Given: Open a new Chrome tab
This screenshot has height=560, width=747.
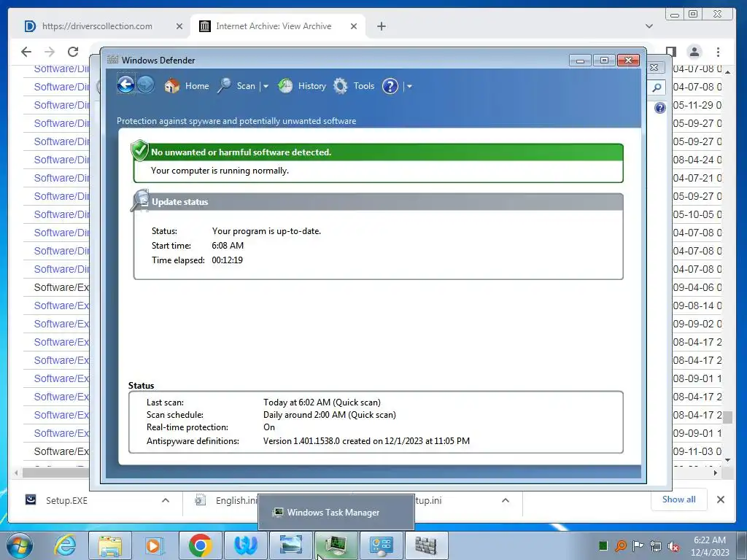Looking at the screenshot, I should click(381, 26).
